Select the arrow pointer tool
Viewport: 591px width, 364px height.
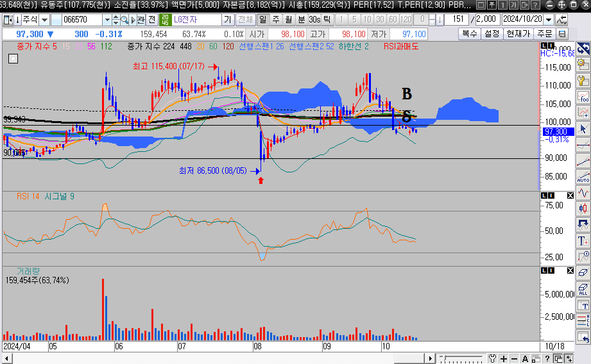point(583,129)
